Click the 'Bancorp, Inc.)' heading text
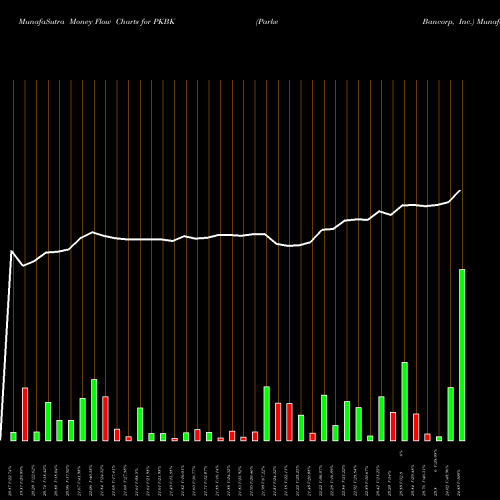The width and height of the screenshot is (500, 500). pos(448,22)
